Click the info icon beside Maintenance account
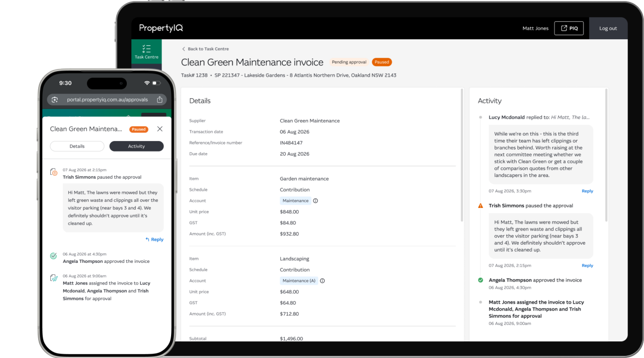The height and width of the screenshot is (358, 644). [315, 201]
